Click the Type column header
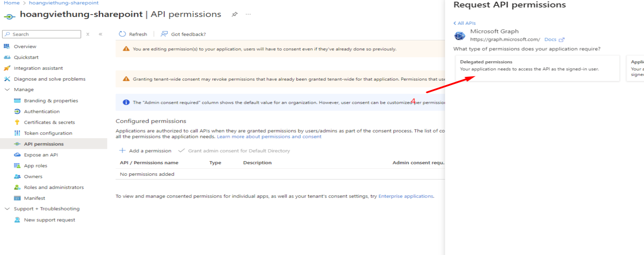This screenshot has height=255, width=644. 215,163
